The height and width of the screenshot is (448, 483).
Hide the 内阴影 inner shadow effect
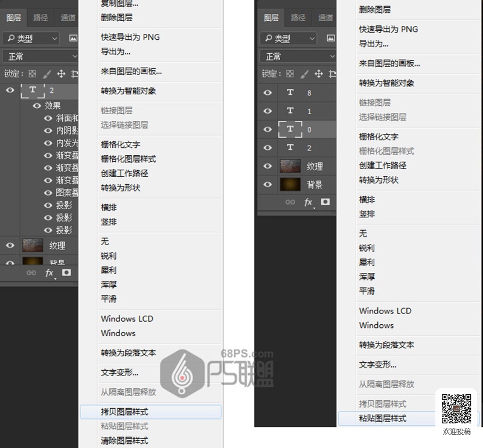[48, 130]
